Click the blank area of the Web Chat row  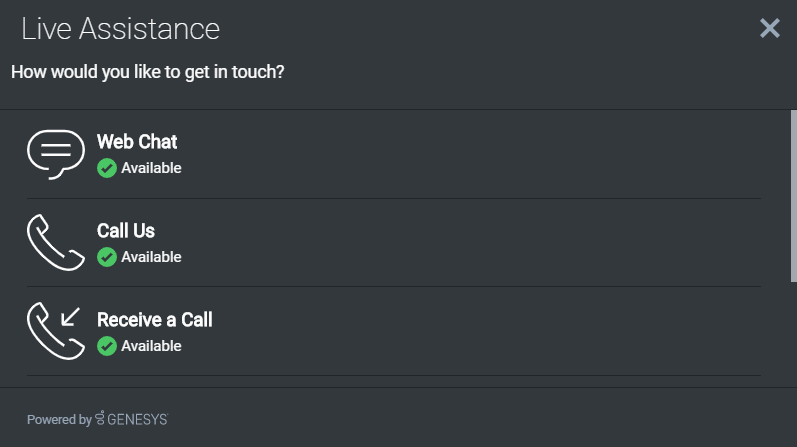(480, 154)
